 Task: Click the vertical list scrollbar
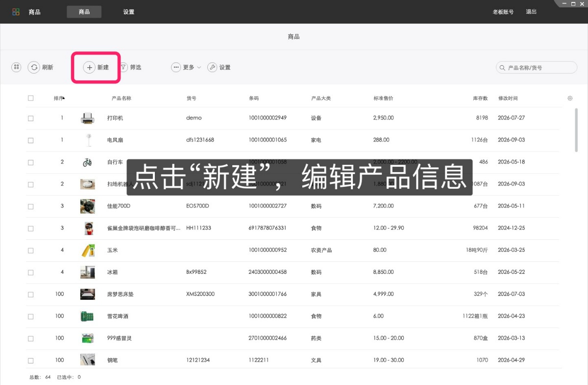[576, 130]
